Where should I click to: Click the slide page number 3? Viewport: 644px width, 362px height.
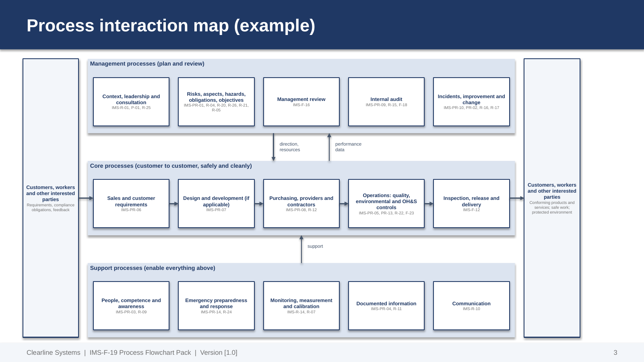(x=615, y=353)
